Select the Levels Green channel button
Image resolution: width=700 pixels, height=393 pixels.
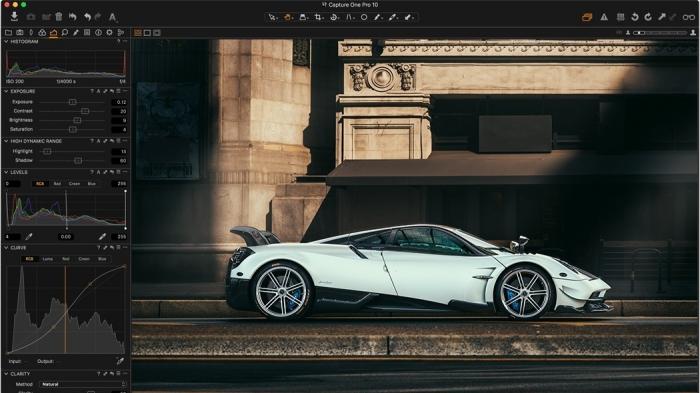coord(74,184)
